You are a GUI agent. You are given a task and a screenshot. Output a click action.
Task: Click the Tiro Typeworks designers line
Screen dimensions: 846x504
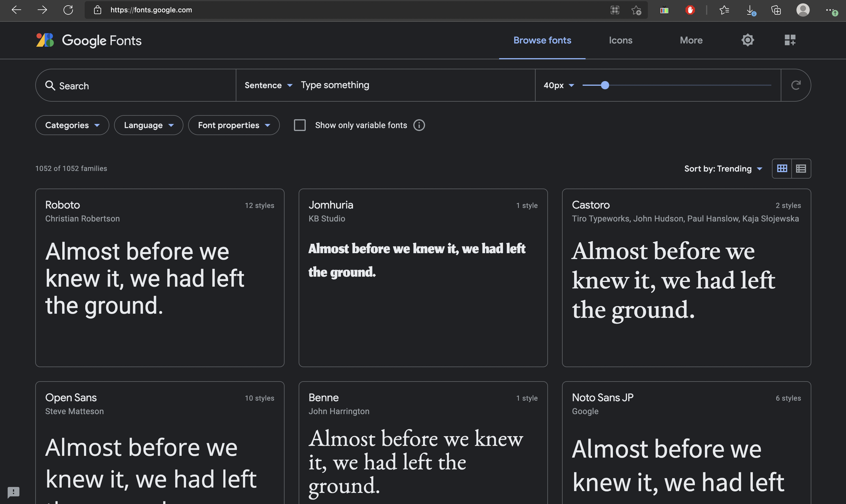(x=685, y=219)
